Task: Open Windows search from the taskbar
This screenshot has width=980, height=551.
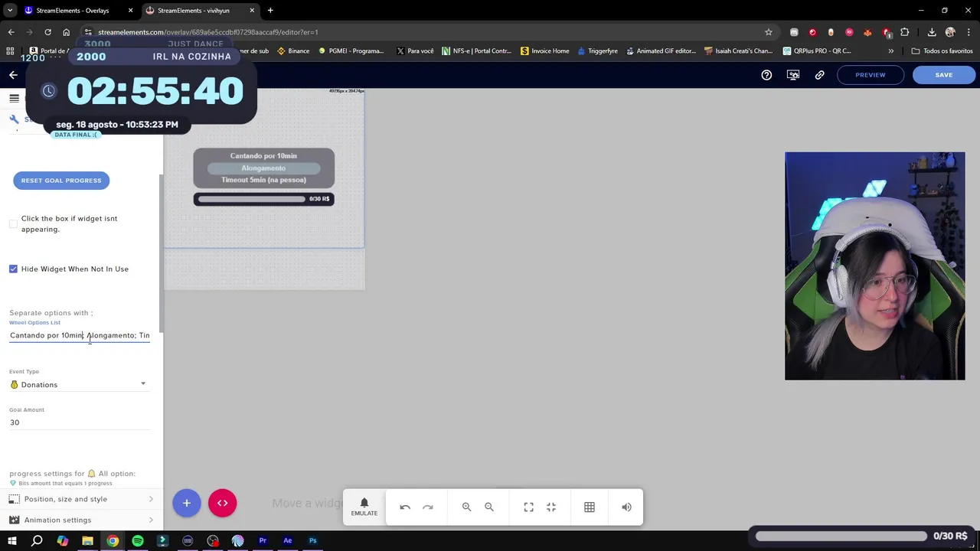Action: 37,541
